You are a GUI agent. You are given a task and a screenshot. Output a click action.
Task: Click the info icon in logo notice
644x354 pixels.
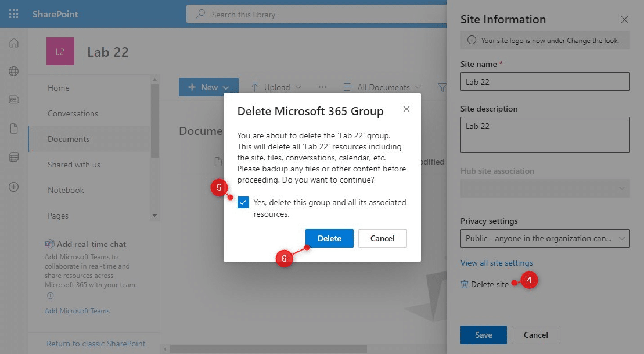[472, 40]
